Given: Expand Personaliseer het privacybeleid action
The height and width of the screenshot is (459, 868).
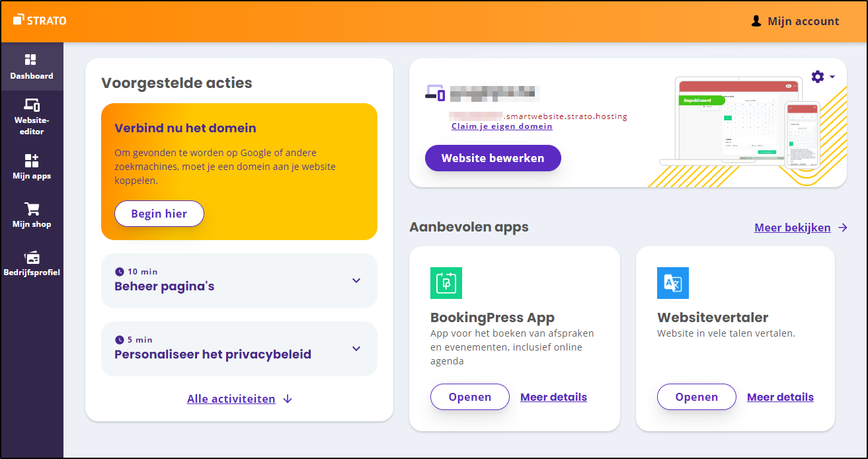Looking at the screenshot, I should (x=356, y=349).
